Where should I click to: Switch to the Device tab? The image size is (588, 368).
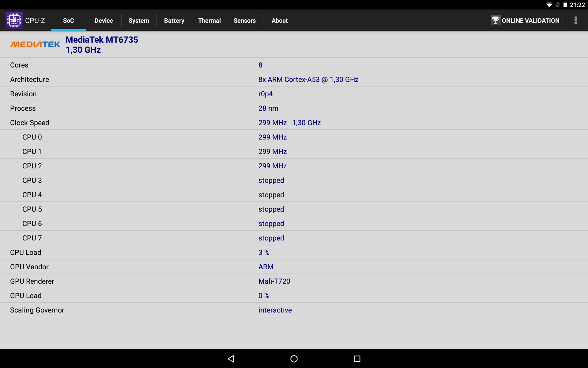click(x=104, y=21)
